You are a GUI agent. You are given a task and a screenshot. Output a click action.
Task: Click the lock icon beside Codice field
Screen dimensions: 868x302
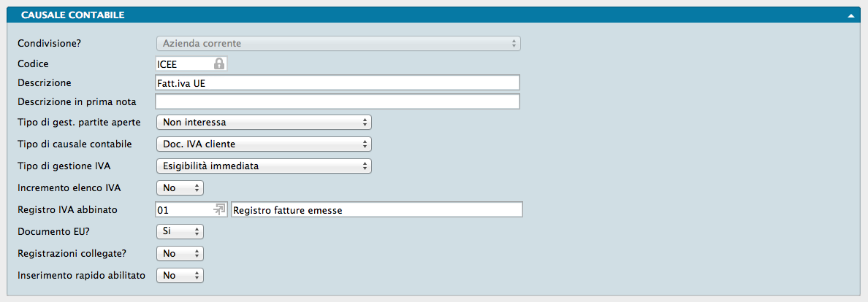coord(219,64)
